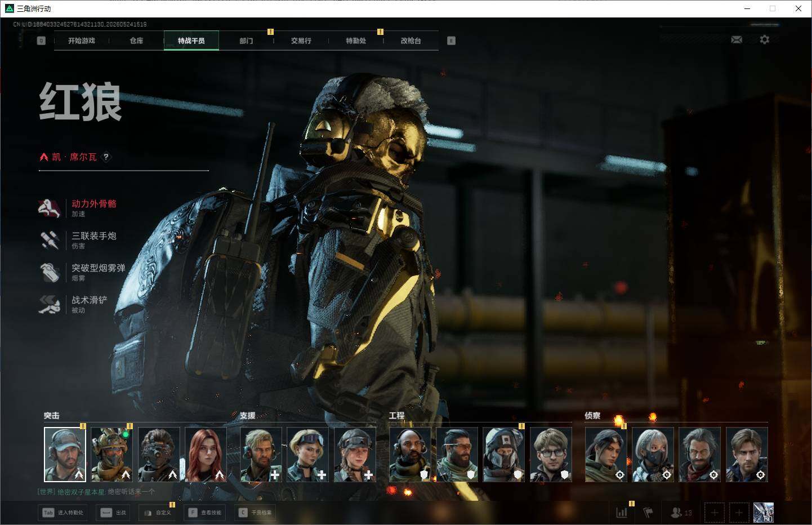Select the bearded 工程 operator with orange glasses

tap(457, 455)
